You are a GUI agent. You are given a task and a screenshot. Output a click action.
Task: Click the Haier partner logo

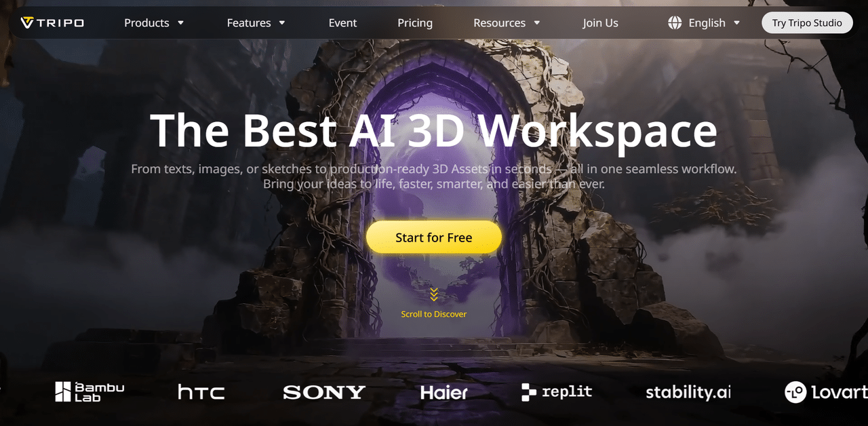(x=443, y=391)
